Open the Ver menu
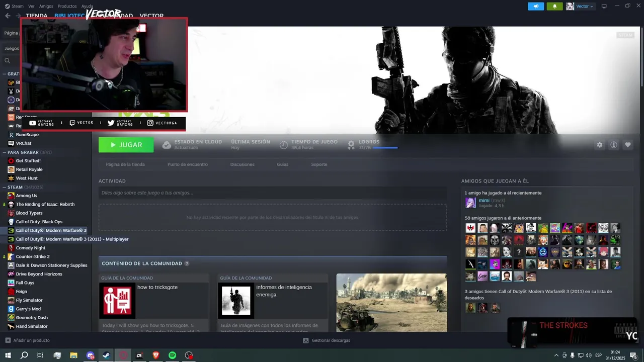The width and height of the screenshot is (644, 362). point(31,6)
